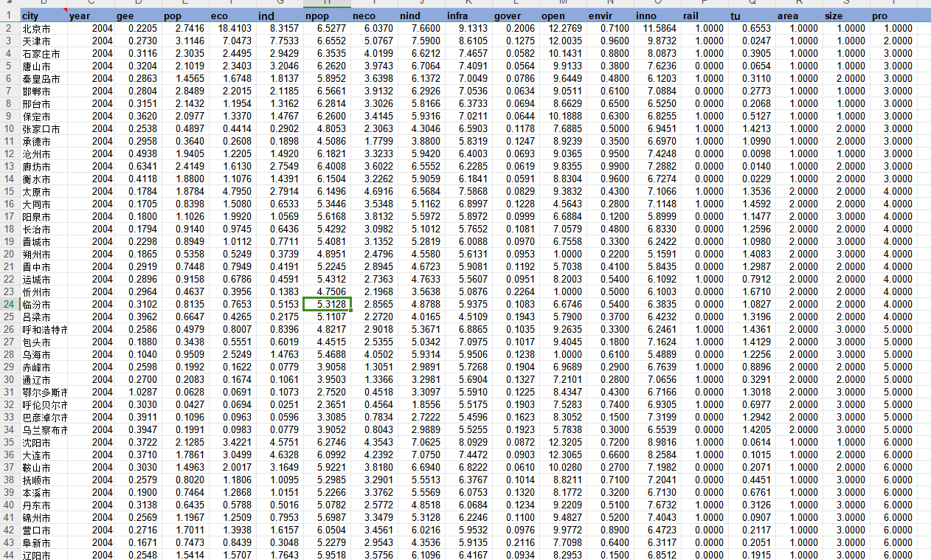Click the city cell 北京市
The height and width of the screenshot is (560, 931).
click(x=43, y=29)
